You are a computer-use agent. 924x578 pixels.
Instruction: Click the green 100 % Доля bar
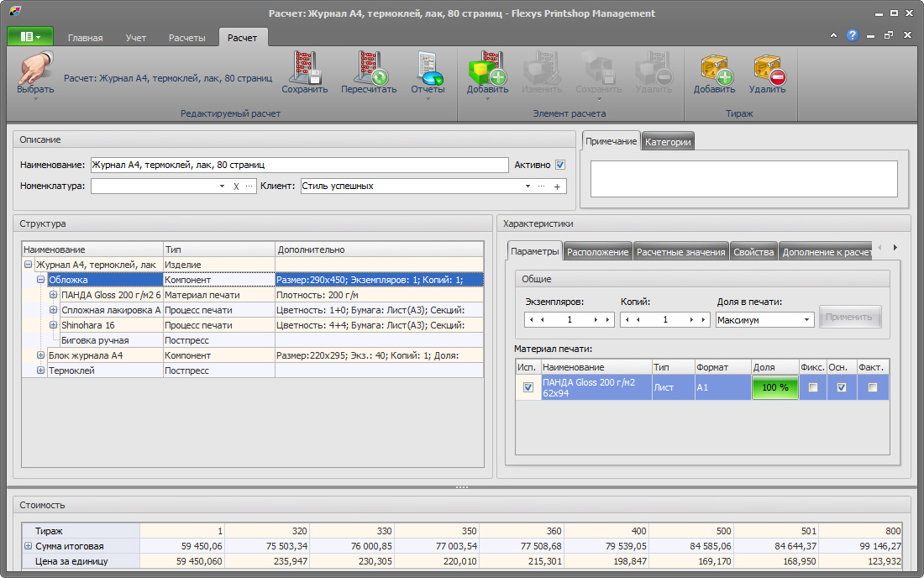775,387
